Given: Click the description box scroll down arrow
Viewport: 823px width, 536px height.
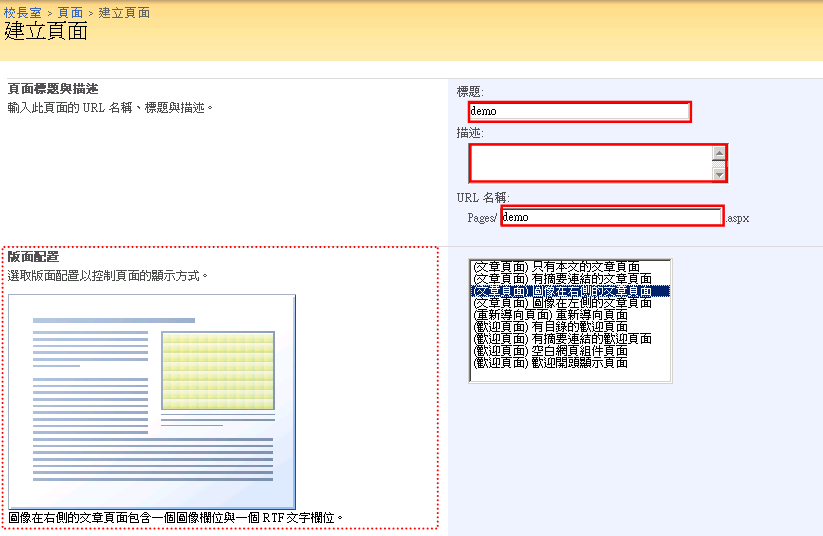Looking at the screenshot, I should click(x=719, y=174).
